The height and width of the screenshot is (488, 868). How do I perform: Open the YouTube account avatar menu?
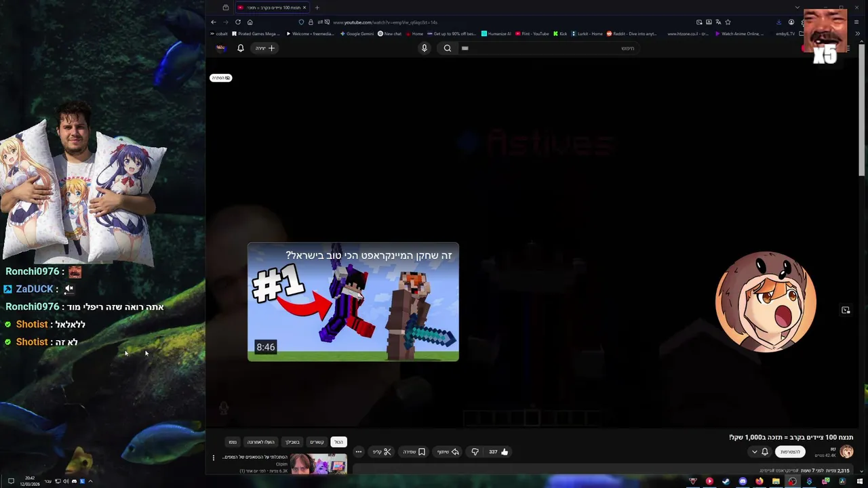tap(220, 48)
